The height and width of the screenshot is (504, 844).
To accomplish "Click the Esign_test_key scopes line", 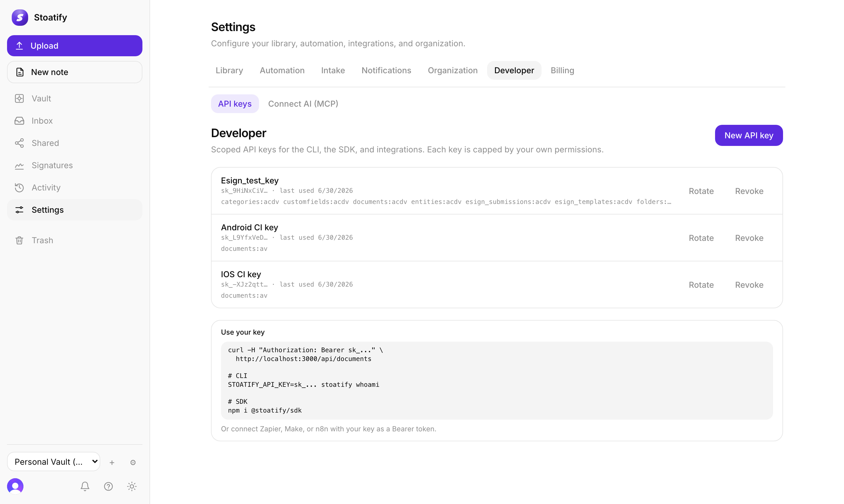I will click(x=446, y=202).
